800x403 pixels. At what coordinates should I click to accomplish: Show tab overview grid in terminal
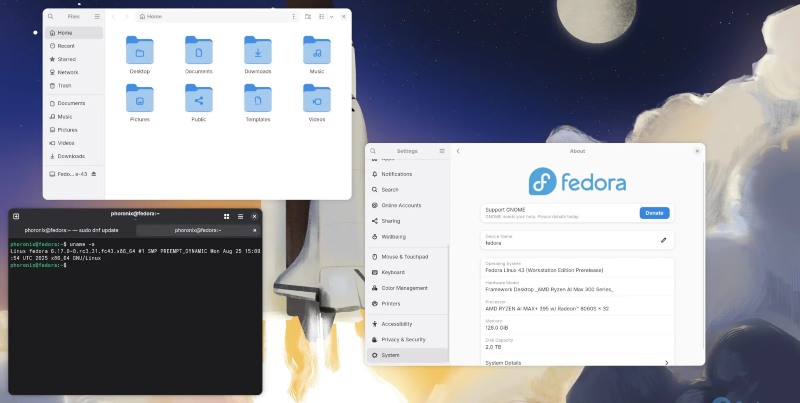[227, 216]
